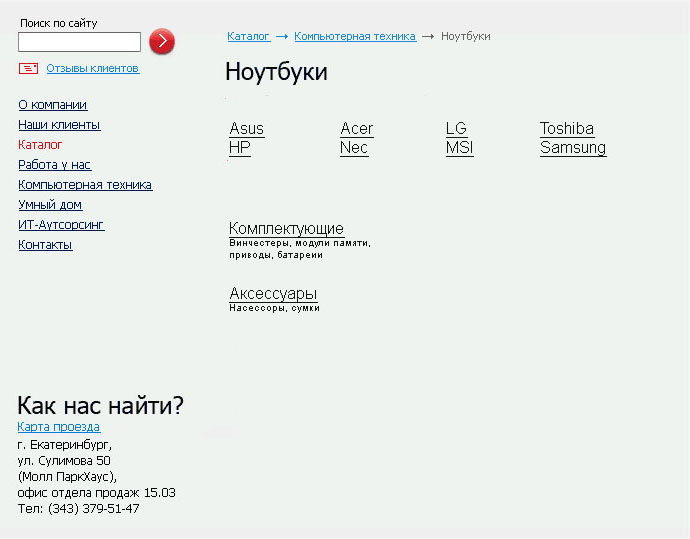Click the site search input field

(x=79, y=42)
